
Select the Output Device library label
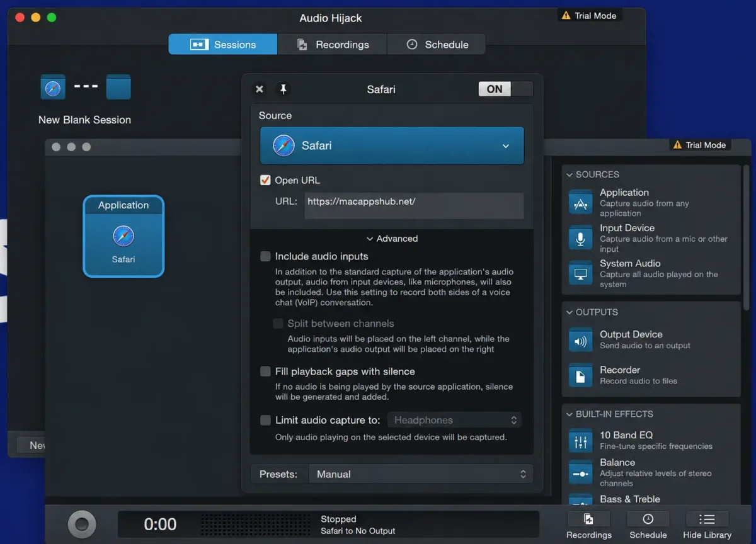click(631, 334)
